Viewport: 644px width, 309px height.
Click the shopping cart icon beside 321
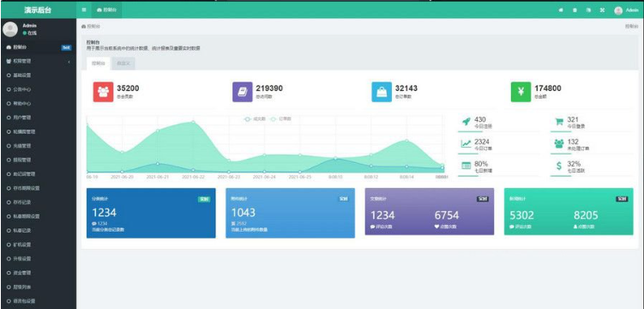tap(559, 122)
